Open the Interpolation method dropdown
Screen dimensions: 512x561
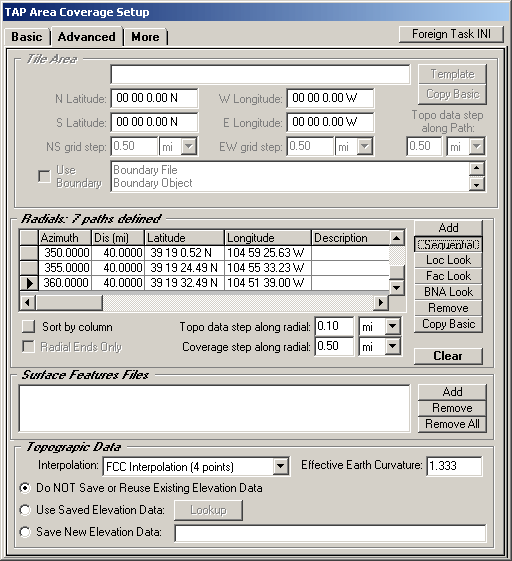coord(281,466)
